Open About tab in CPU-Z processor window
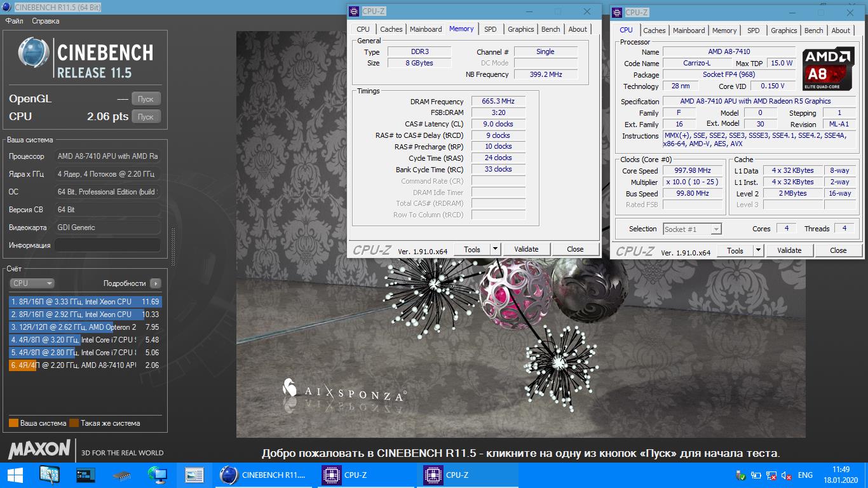The height and width of the screenshot is (488, 868). (841, 30)
